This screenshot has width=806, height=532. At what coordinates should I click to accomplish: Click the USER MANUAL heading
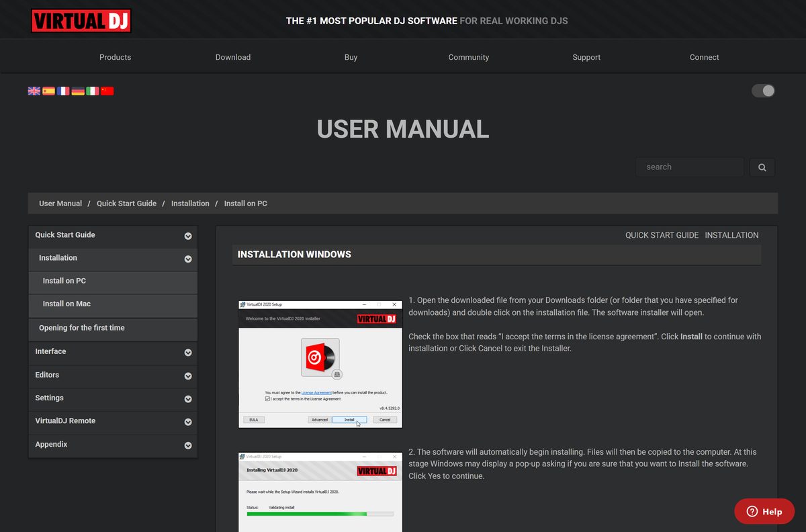403,129
